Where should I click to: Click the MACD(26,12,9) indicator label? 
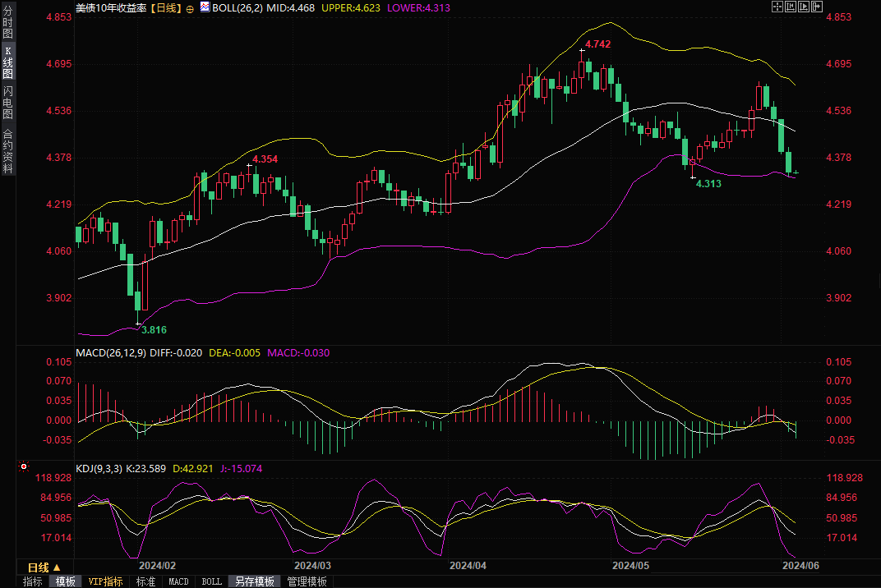109,352
